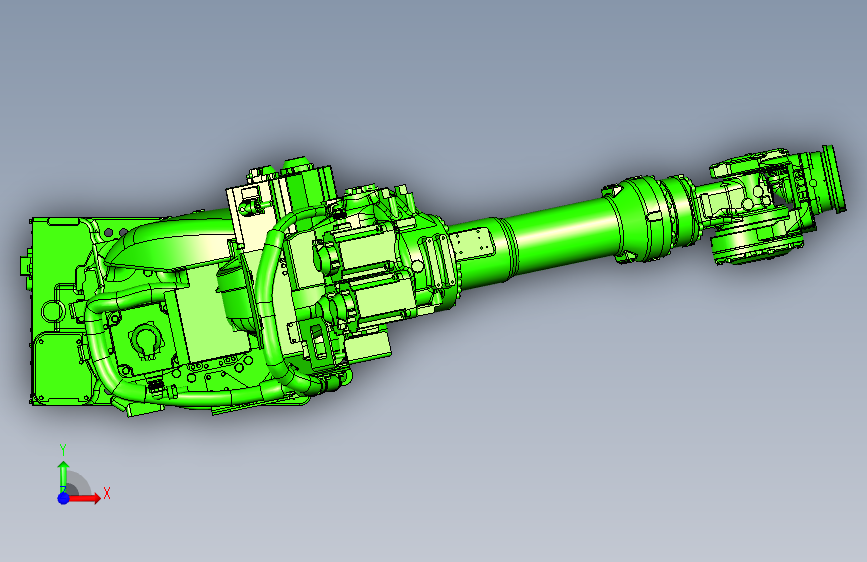867x562 pixels.
Task: Click the blue Z axis origin ball
Action: [x=64, y=498]
